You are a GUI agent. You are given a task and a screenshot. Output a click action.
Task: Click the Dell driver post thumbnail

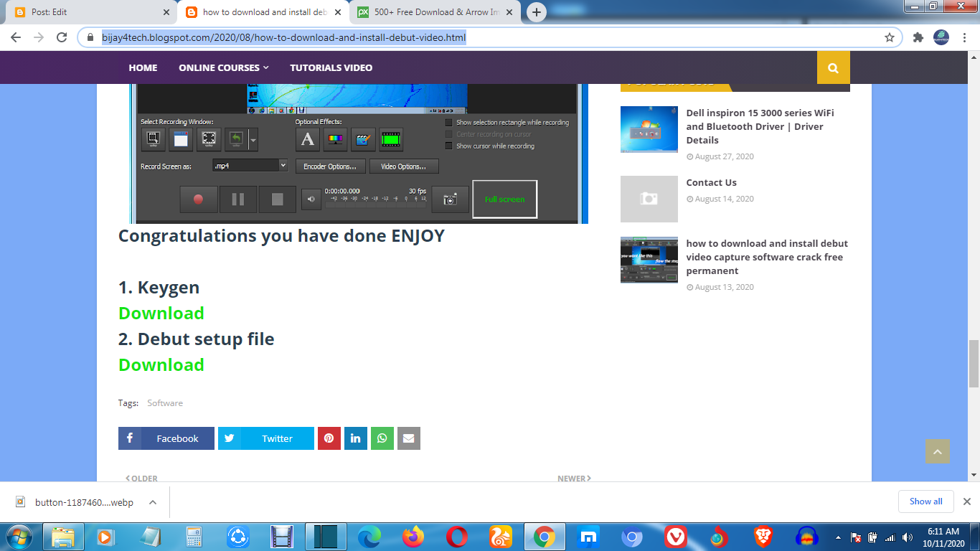point(649,129)
